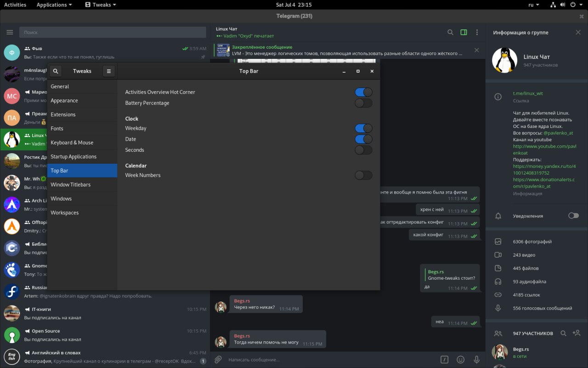Open the Applications menu dropdown
Viewport: 588px width, 368px height.
[54, 5]
